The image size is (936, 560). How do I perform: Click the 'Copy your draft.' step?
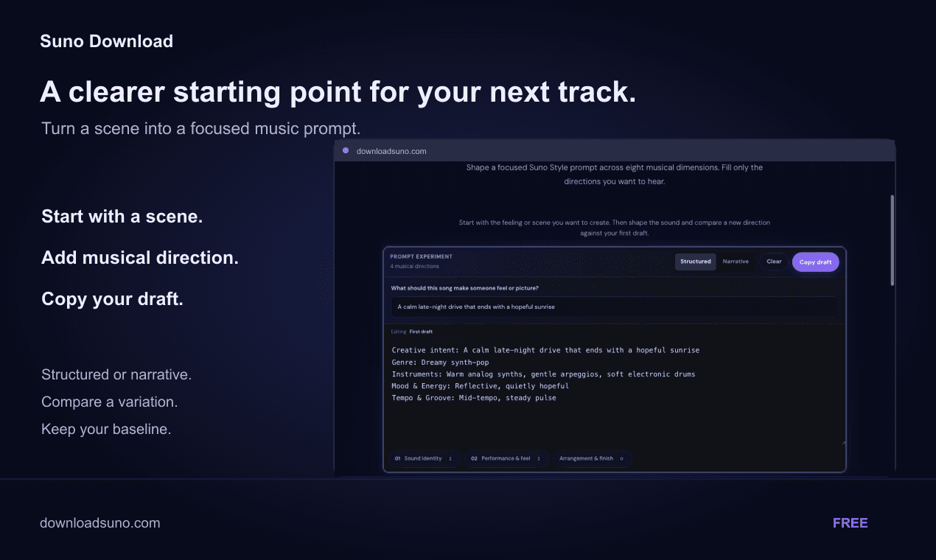[112, 299]
